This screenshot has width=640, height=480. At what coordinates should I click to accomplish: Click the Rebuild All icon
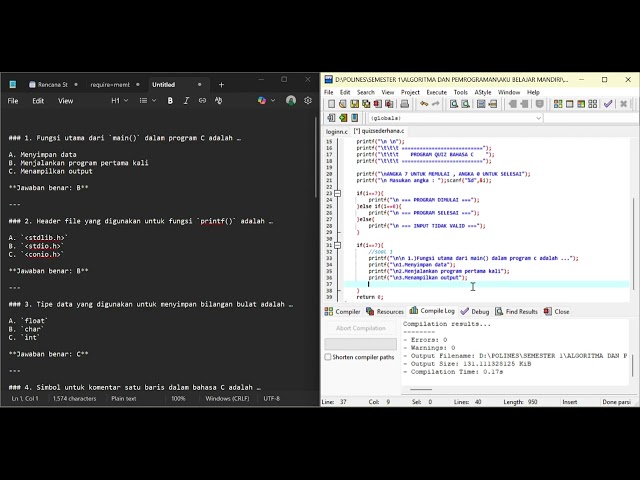click(593, 104)
